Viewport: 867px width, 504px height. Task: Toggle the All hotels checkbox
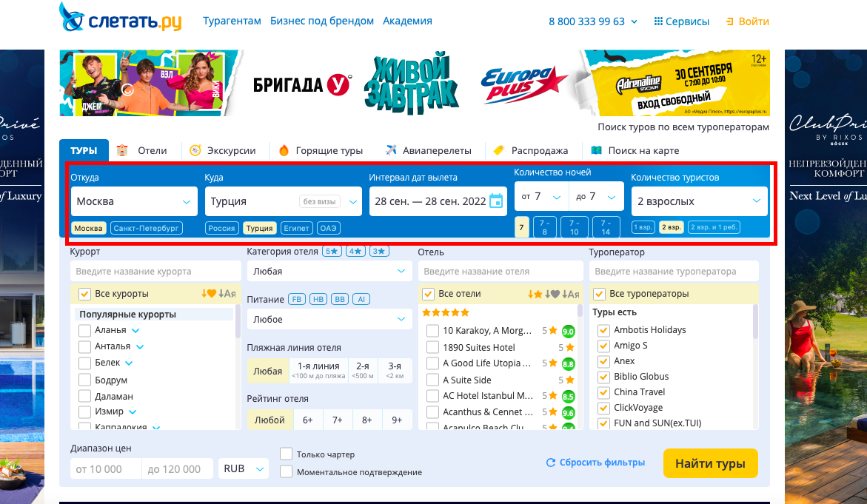tap(428, 294)
